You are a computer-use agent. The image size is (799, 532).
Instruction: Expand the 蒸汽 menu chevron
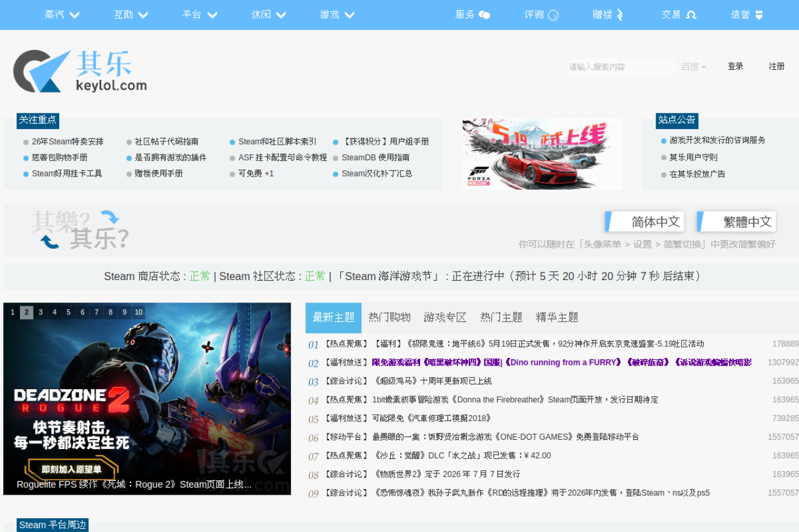(x=75, y=15)
